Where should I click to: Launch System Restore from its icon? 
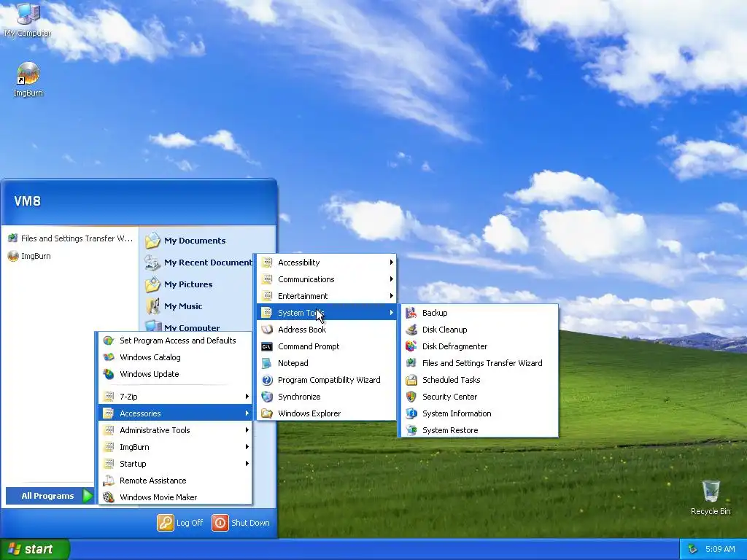(x=411, y=430)
